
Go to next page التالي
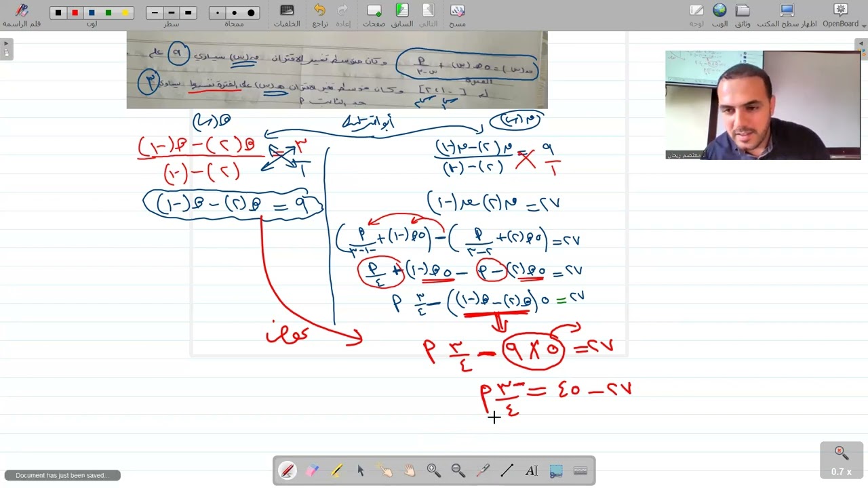coord(428,15)
